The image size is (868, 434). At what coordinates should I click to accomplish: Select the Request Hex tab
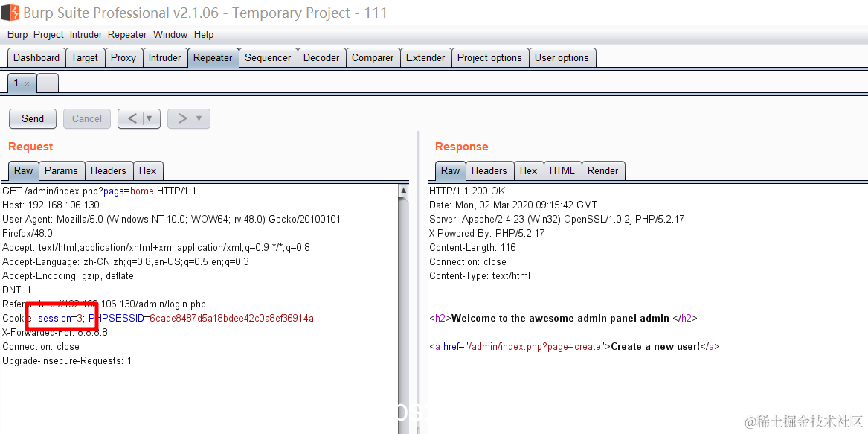pyautogui.click(x=148, y=170)
